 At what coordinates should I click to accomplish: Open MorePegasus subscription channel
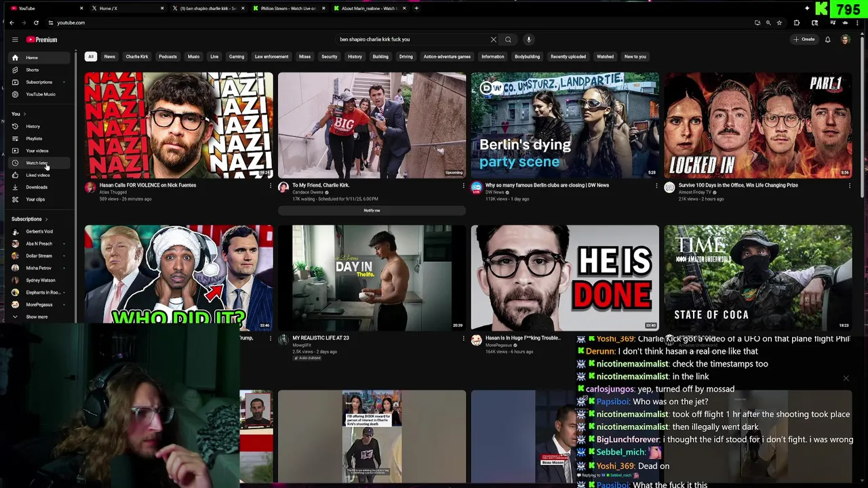coord(39,304)
